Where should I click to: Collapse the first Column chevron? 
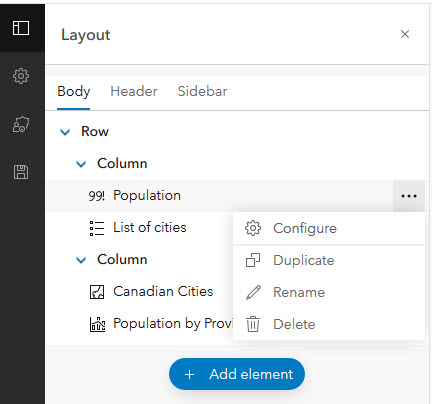point(81,164)
